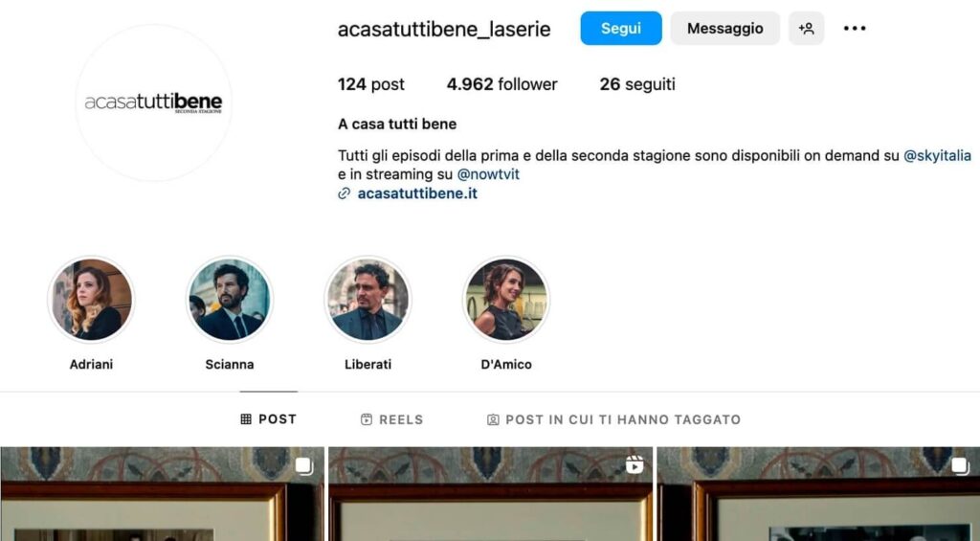The width and height of the screenshot is (980, 541).
Task: Open the three-dots more options menu
Action: click(x=855, y=28)
